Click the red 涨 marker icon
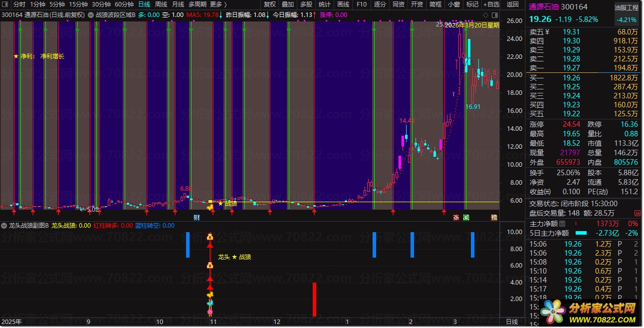 [x=455, y=218]
